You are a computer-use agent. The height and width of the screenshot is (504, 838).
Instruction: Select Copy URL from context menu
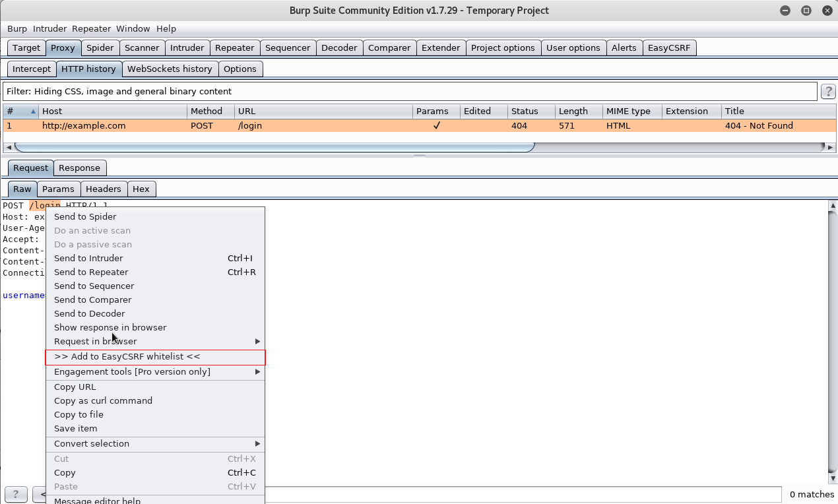point(155,387)
